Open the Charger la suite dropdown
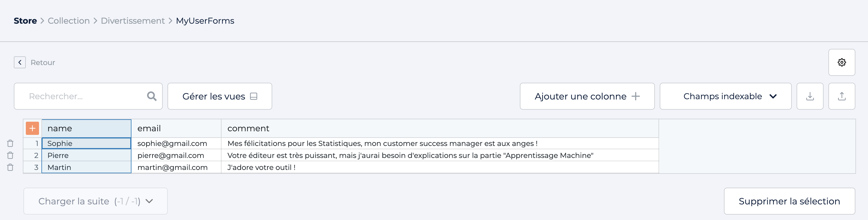The height and width of the screenshot is (220, 868). (95, 201)
